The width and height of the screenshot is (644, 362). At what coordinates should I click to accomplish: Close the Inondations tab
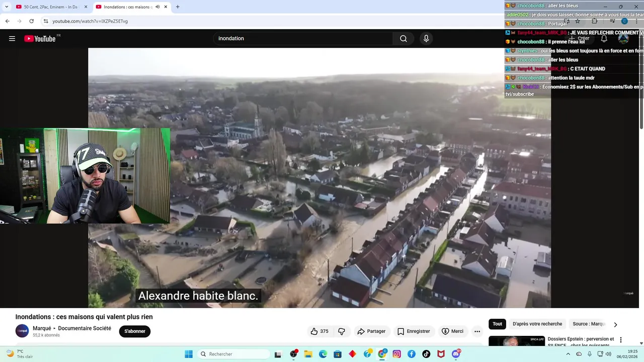[x=166, y=7]
